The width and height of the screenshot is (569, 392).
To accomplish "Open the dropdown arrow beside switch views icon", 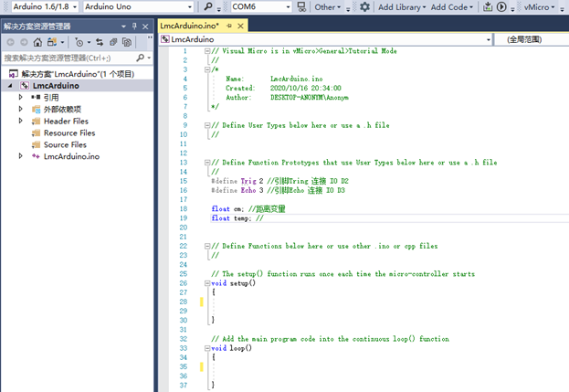I will coord(62,42).
